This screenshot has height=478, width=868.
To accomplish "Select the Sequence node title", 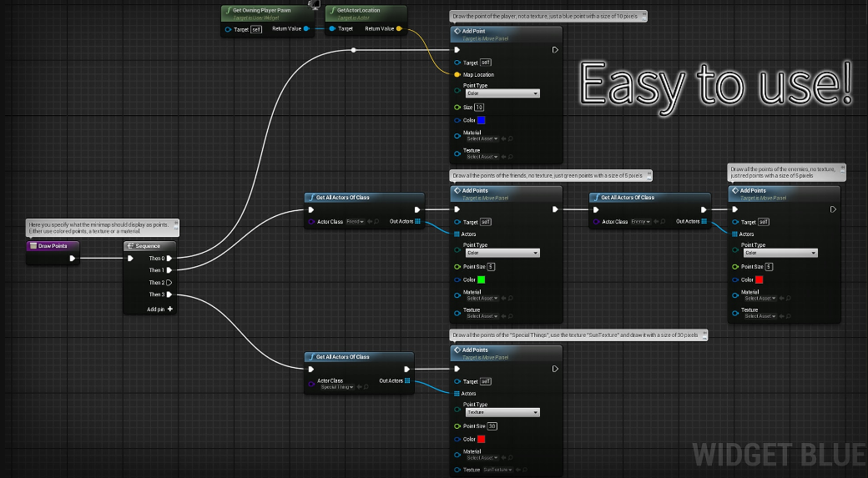I will click(x=149, y=245).
